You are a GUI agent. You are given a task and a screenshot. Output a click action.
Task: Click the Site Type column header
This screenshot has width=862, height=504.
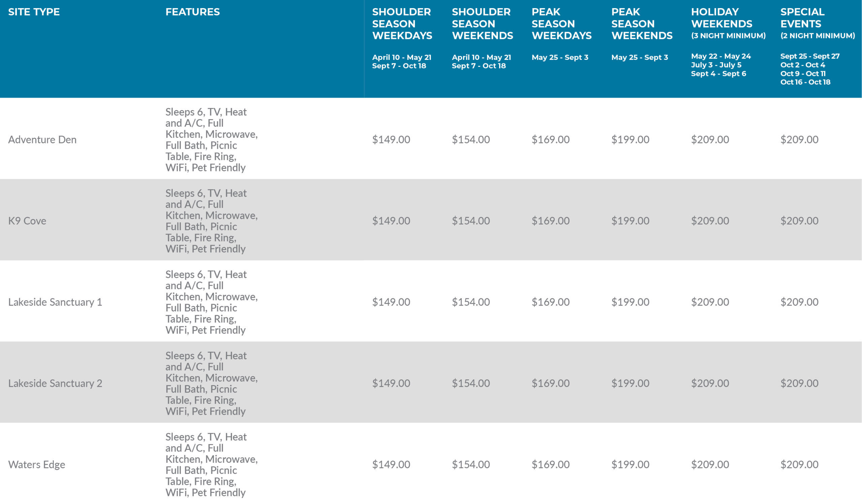click(x=34, y=12)
